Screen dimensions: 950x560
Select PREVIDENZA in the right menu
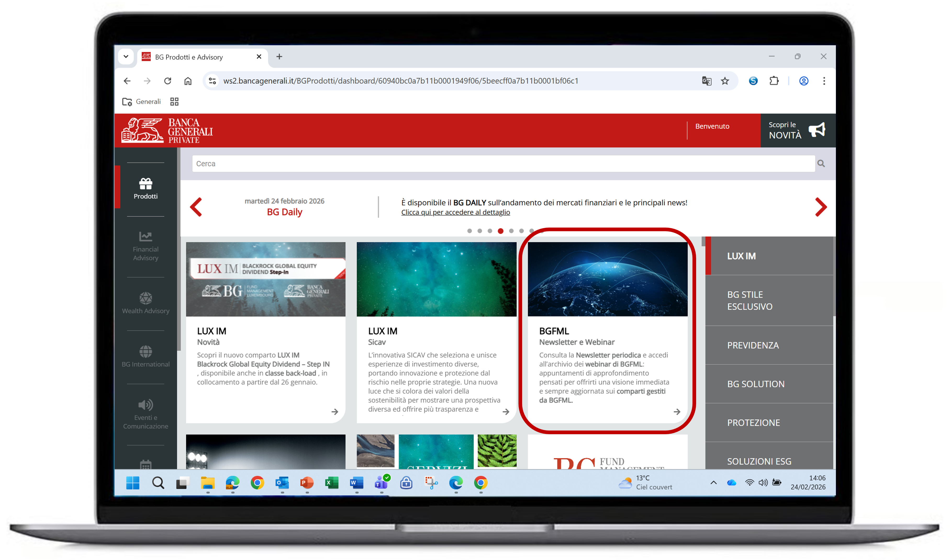(769, 345)
